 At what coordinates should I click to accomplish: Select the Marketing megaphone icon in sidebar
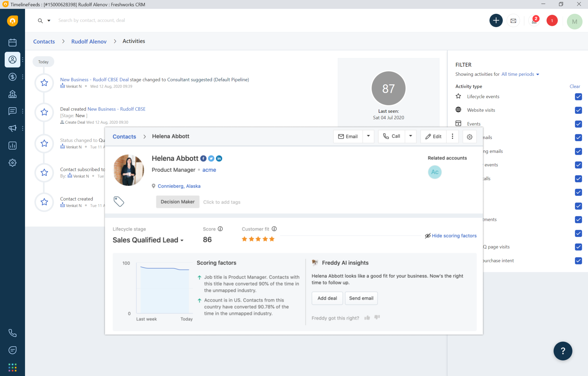pos(12,128)
